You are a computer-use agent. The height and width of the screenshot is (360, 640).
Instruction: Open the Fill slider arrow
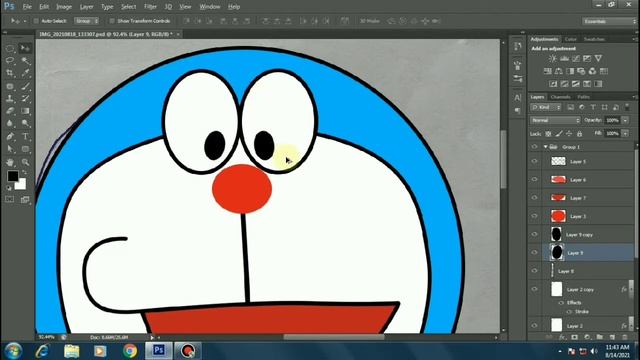pos(625,133)
